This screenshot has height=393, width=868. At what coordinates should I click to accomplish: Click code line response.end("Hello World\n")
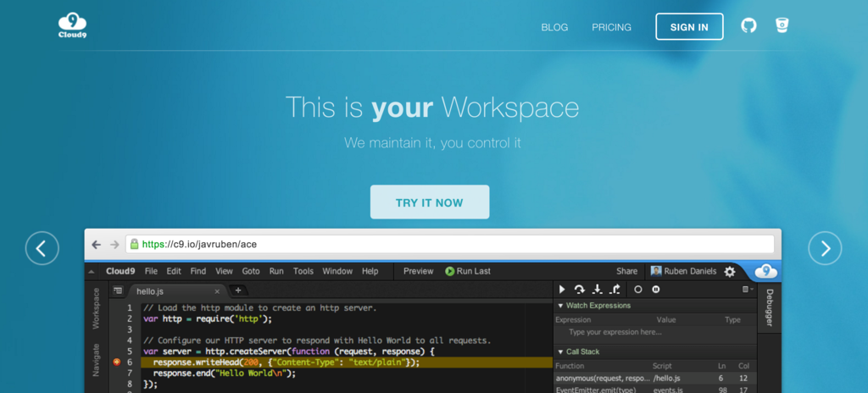(x=225, y=373)
